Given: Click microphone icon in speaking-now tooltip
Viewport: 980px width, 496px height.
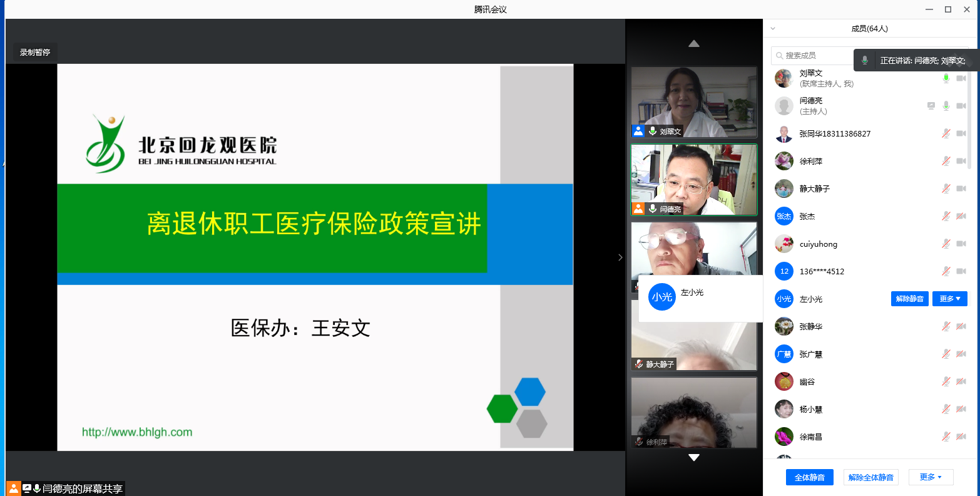Looking at the screenshot, I should 865,60.
